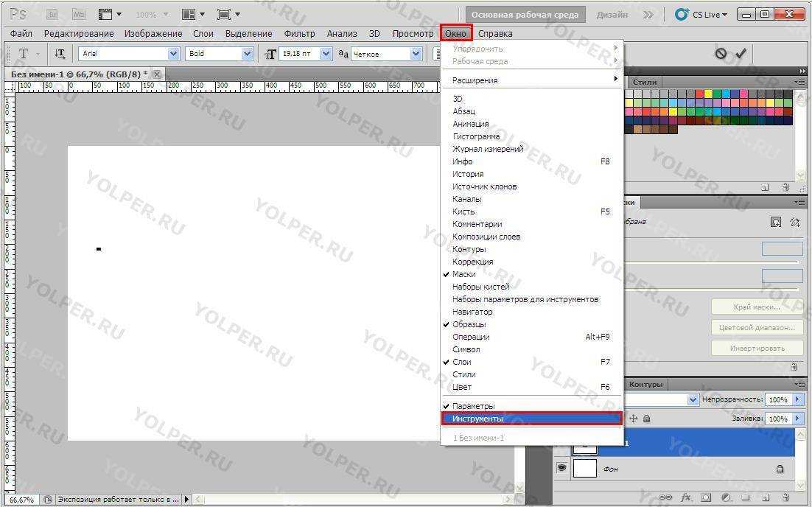The height and width of the screenshot is (507, 812).
Task: Toggle text orientation icon in options bar
Action: tap(60, 53)
